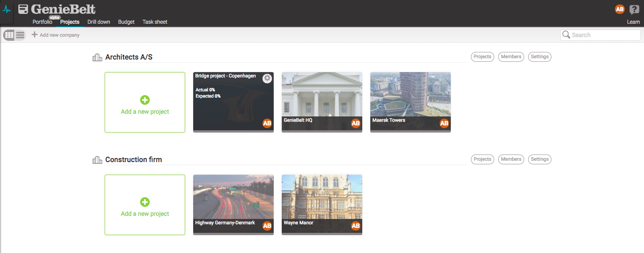Image resolution: width=644 pixels, height=253 pixels.
Task: Click the building icon beside Construction firm
Action: pyautogui.click(x=97, y=160)
